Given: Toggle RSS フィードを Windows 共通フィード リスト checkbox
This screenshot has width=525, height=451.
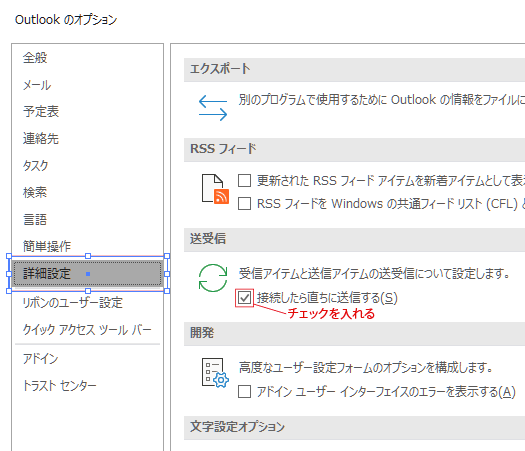Looking at the screenshot, I should [244, 204].
